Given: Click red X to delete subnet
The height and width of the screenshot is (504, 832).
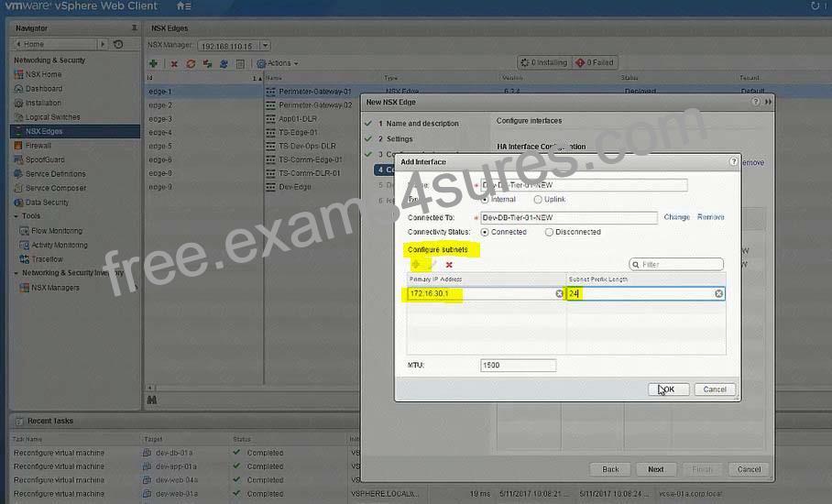Looking at the screenshot, I should tap(449, 265).
